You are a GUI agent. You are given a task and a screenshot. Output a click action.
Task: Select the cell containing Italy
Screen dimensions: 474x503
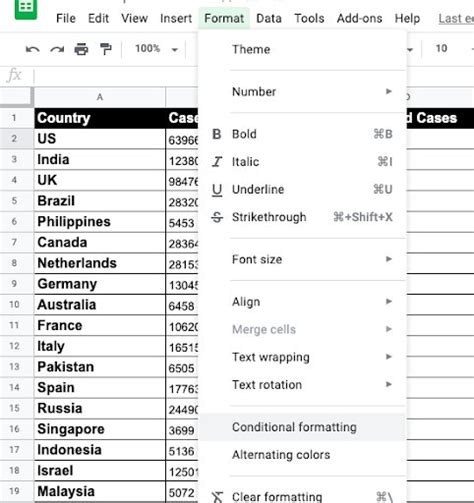pyautogui.click(x=100, y=346)
